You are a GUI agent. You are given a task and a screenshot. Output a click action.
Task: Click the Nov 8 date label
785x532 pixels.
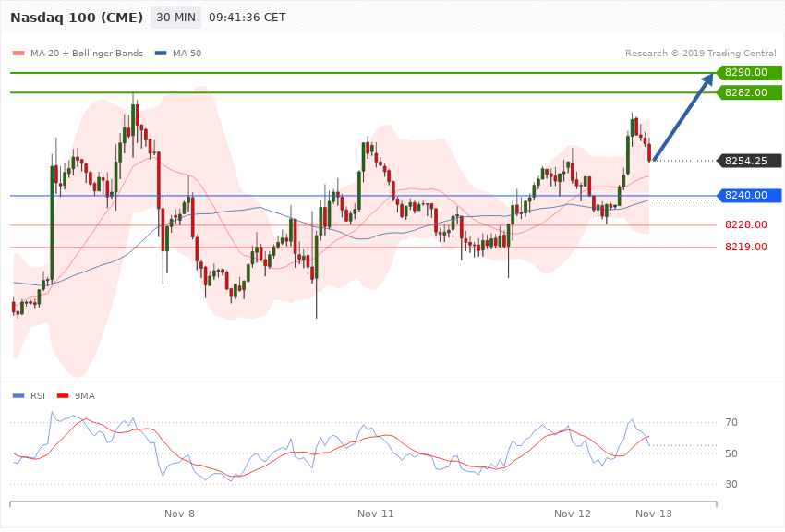coord(179,514)
